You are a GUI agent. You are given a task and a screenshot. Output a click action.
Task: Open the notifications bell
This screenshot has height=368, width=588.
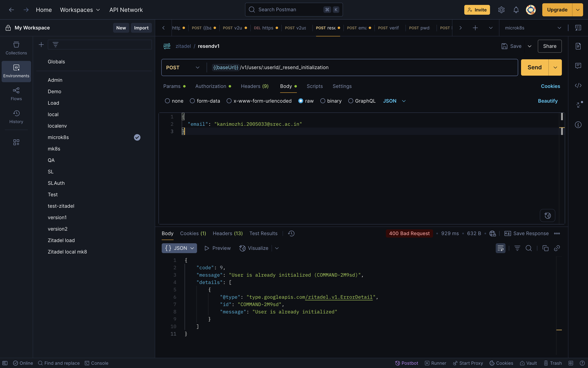coord(516,10)
